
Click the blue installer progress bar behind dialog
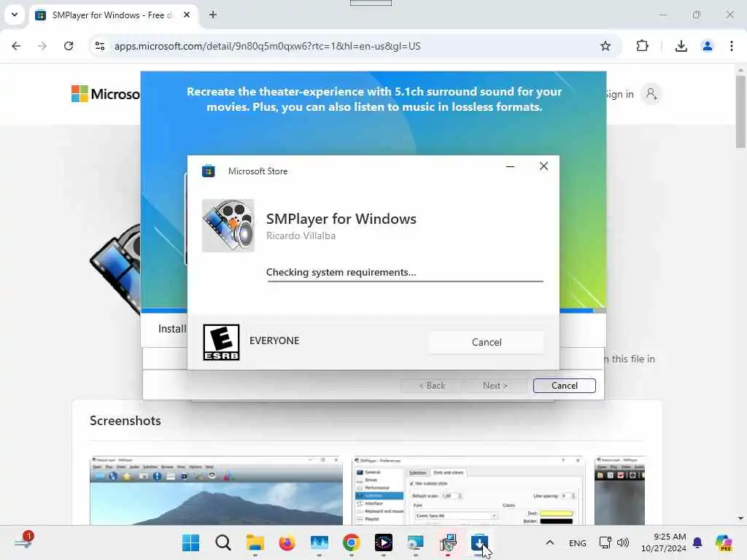tap(373, 311)
